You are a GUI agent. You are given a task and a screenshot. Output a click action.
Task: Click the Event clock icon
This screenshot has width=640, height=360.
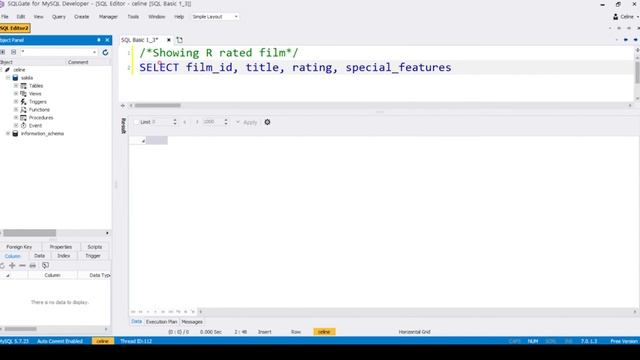pos(23,125)
